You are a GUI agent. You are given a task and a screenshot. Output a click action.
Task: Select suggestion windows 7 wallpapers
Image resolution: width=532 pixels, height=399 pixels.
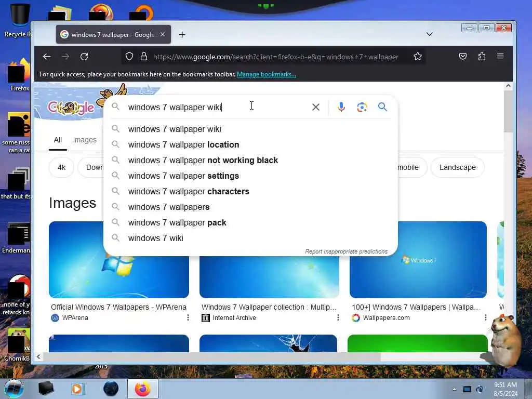tap(250, 207)
